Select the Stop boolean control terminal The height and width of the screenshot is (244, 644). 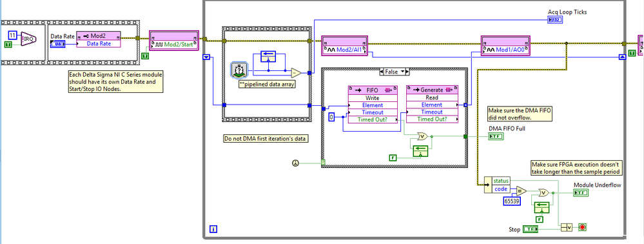point(531,229)
